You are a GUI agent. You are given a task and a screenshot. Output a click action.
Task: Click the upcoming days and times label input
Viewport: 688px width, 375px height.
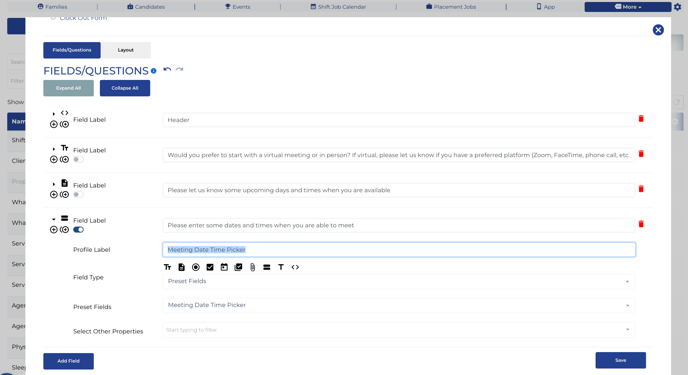coord(399,190)
